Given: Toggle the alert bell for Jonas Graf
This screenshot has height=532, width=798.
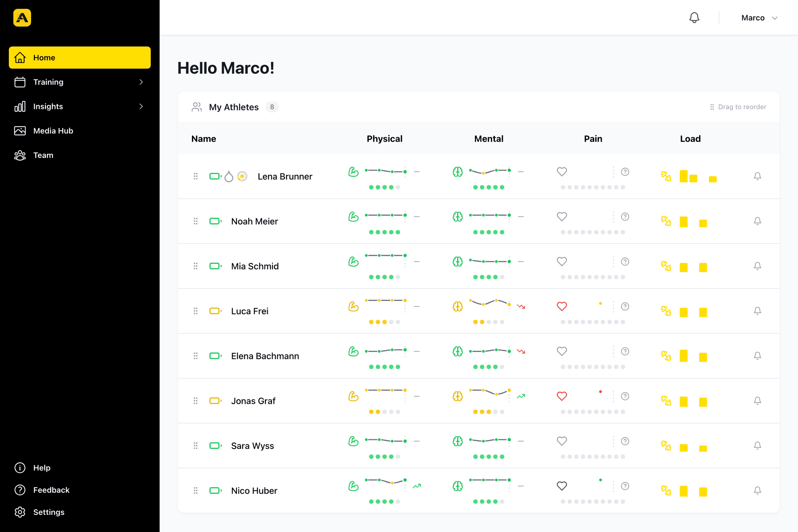Looking at the screenshot, I should [x=757, y=401].
